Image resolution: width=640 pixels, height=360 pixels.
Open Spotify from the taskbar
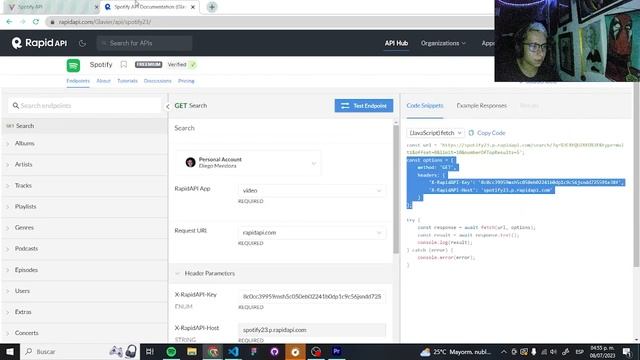pyautogui.click(x=171, y=351)
